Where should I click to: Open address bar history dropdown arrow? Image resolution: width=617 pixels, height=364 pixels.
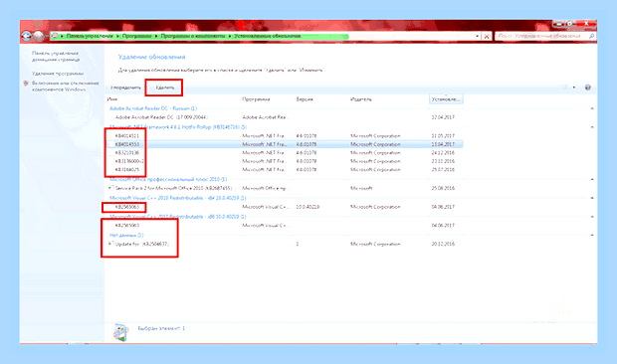tap(478, 36)
